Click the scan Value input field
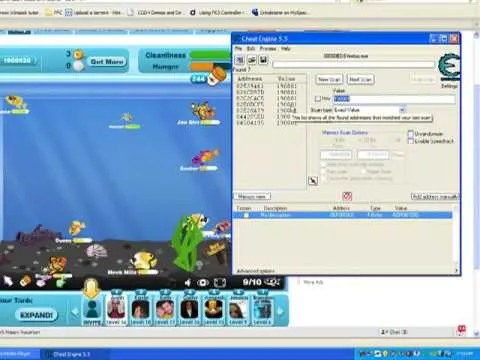This screenshot has width=480, height=360. (394, 99)
